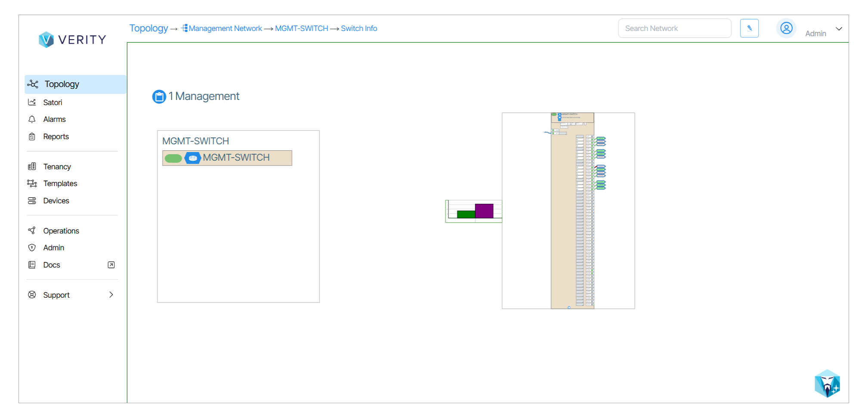The width and height of the screenshot is (868, 414).
Task: Toggle the green status pill on MGMT-SWITCH
Action: tap(173, 158)
